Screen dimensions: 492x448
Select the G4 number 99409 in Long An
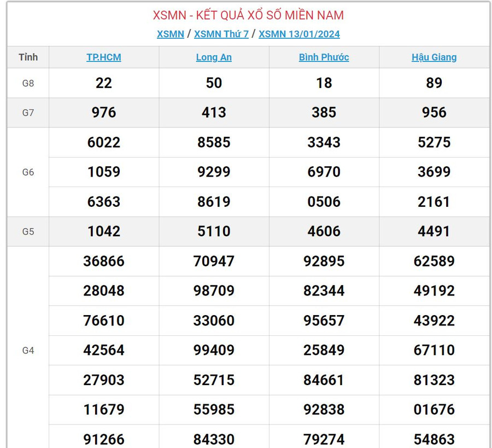coord(214,350)
